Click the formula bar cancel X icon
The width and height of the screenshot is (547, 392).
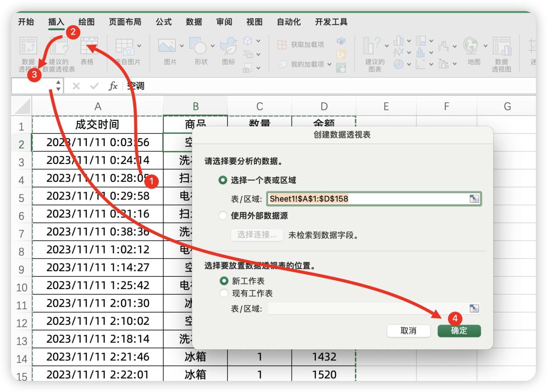[76, 86]
